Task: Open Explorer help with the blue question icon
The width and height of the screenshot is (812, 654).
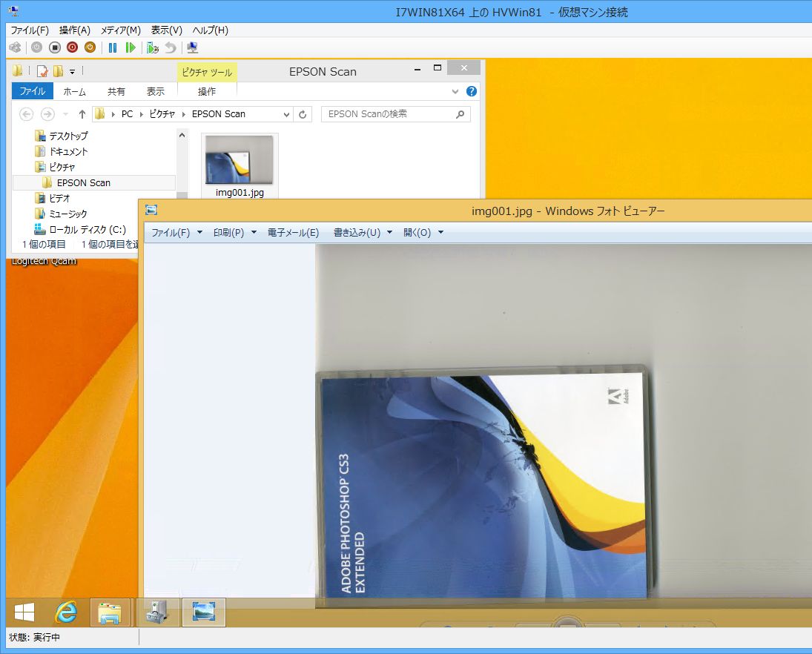Action: [x=471, y=91]
